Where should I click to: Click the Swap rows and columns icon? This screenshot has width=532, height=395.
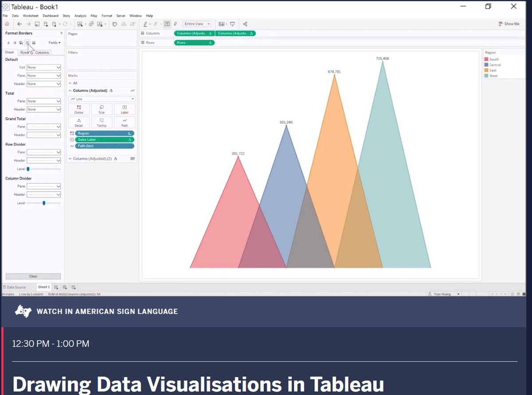click(x=115, y=24)
